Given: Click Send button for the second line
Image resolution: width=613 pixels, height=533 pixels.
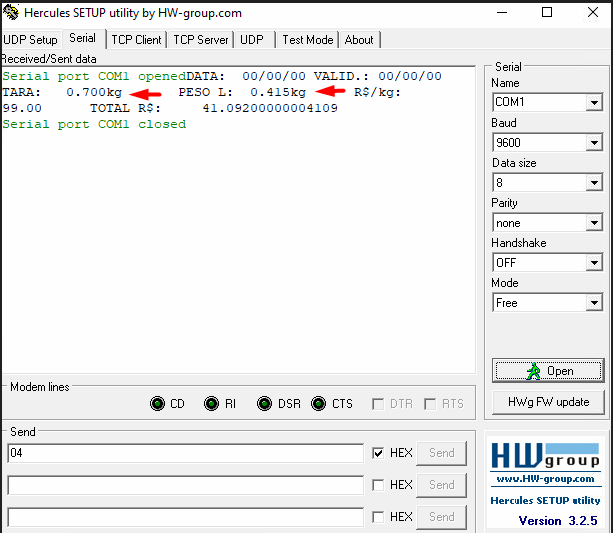Looking at the screenshot, I should [442, 485].
